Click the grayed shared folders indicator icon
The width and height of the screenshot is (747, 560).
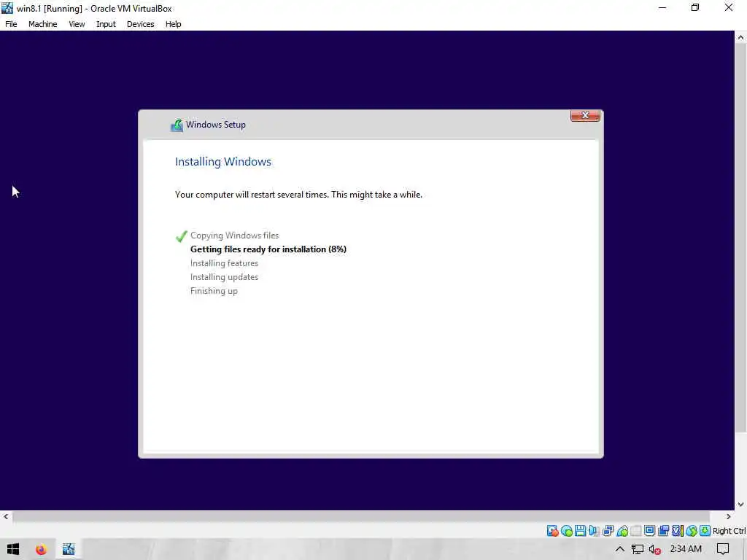636,531
